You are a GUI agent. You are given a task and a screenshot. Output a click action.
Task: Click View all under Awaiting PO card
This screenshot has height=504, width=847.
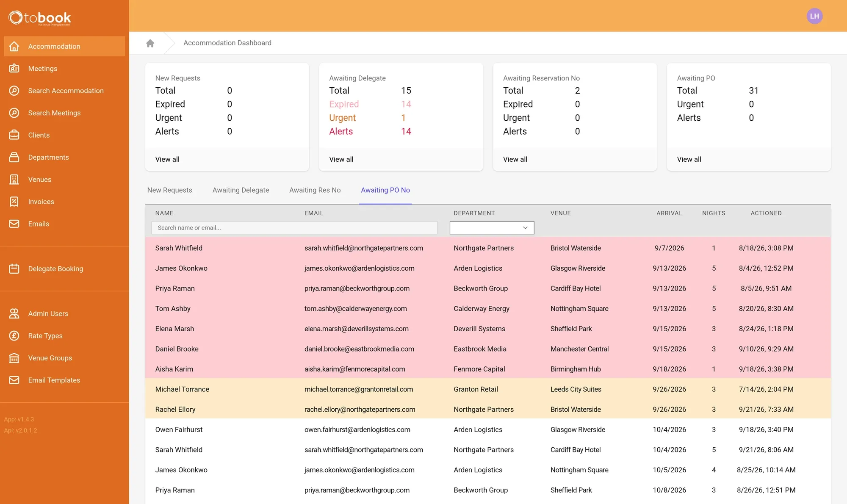click(x=689, y=159)
